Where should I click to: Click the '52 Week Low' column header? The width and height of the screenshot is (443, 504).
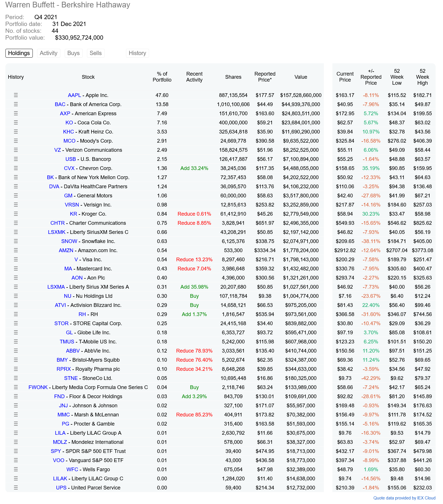point(397,77)
